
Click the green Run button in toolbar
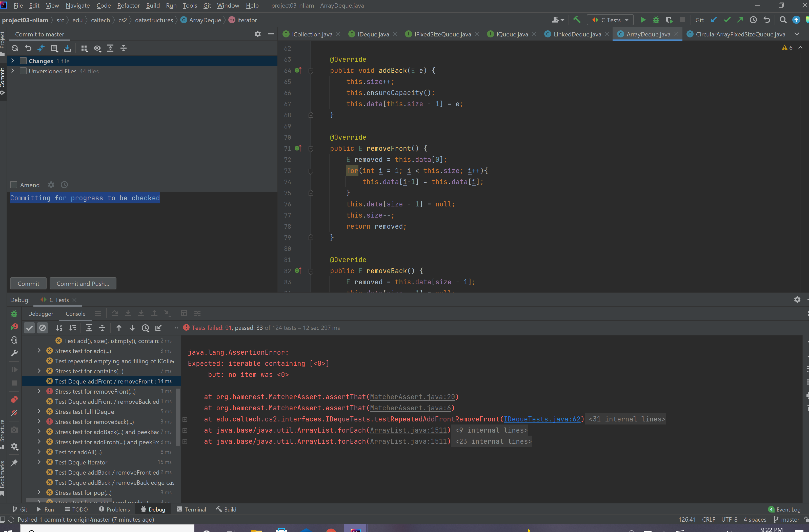coord(643,20)
